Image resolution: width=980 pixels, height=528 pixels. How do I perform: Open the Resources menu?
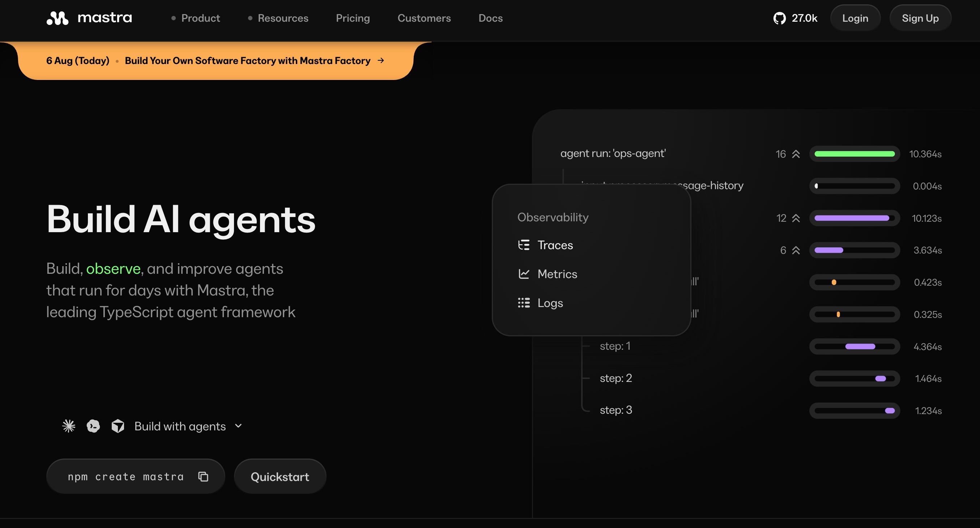tap(278, 18)
